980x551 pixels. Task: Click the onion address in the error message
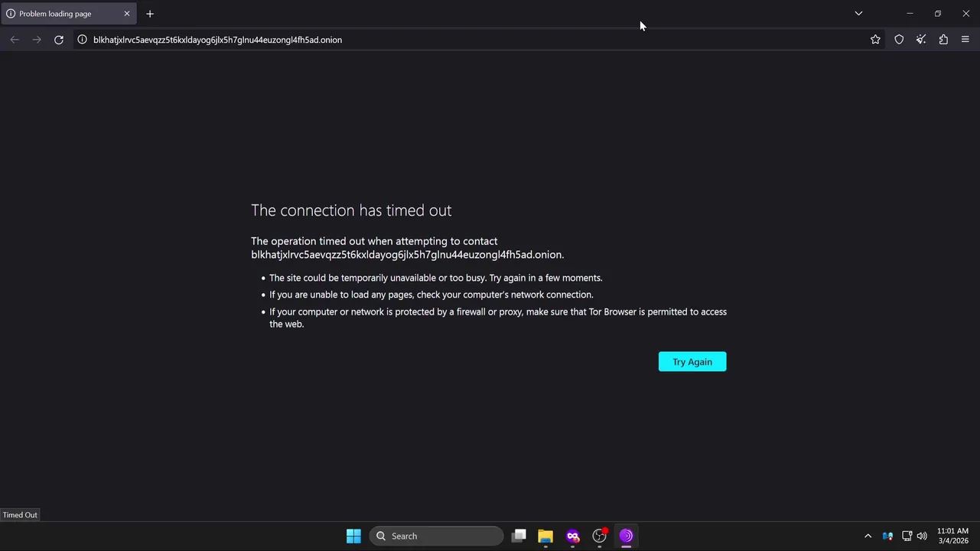coord(407,255)
